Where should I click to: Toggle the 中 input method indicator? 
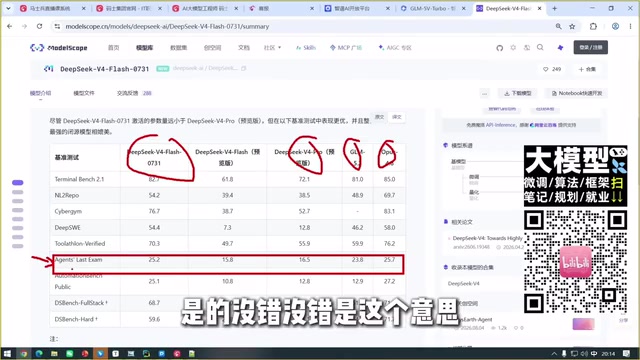click(x=594, y=353)
